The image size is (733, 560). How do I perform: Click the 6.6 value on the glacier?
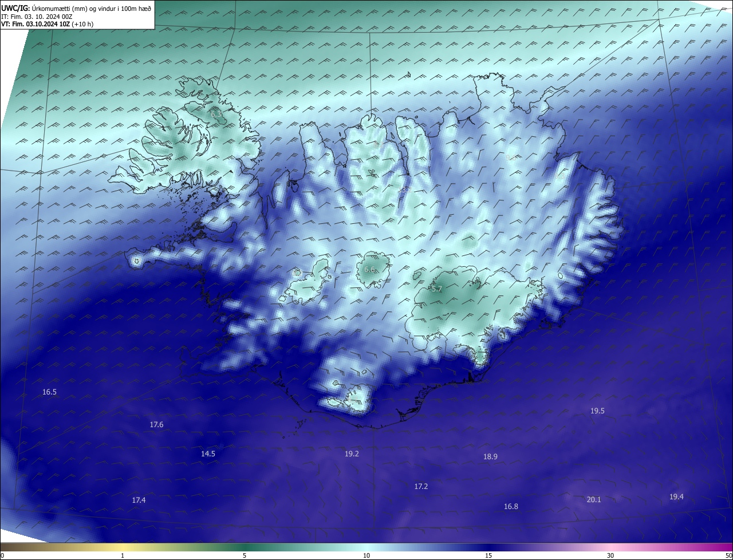coord(369,270)
